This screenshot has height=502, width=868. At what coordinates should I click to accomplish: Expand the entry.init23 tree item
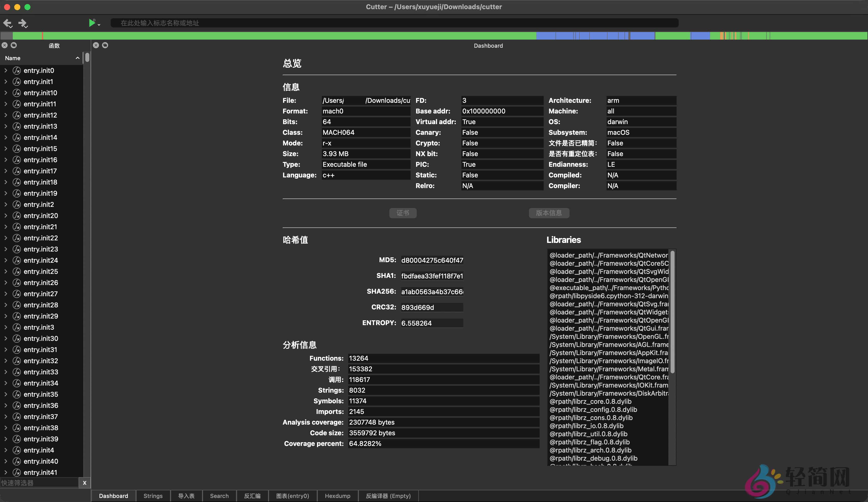pos(6,249)
